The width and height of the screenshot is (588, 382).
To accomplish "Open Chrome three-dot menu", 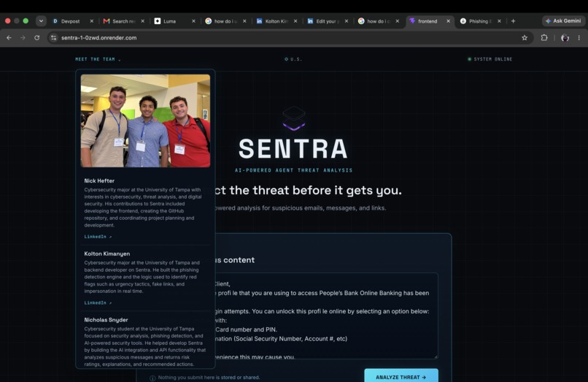I will pos(579,37).
